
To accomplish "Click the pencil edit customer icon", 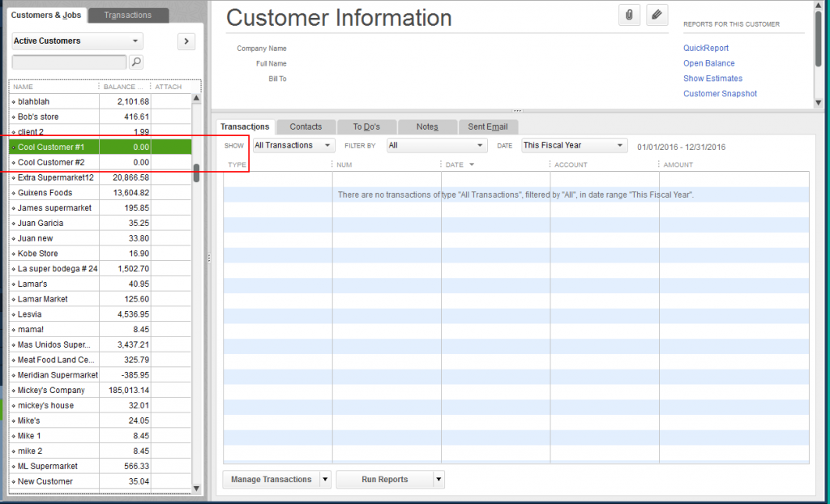I will pyautogui.click(x=657, y=15).
